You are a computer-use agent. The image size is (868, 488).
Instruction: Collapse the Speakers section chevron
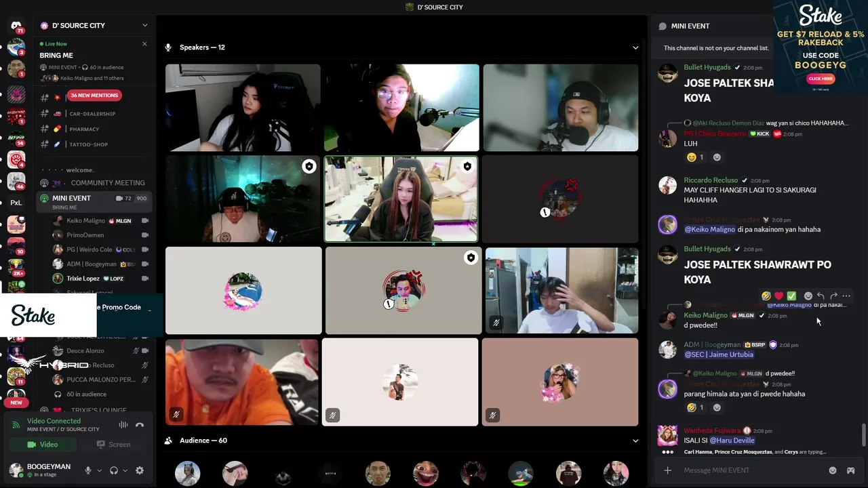635,47
